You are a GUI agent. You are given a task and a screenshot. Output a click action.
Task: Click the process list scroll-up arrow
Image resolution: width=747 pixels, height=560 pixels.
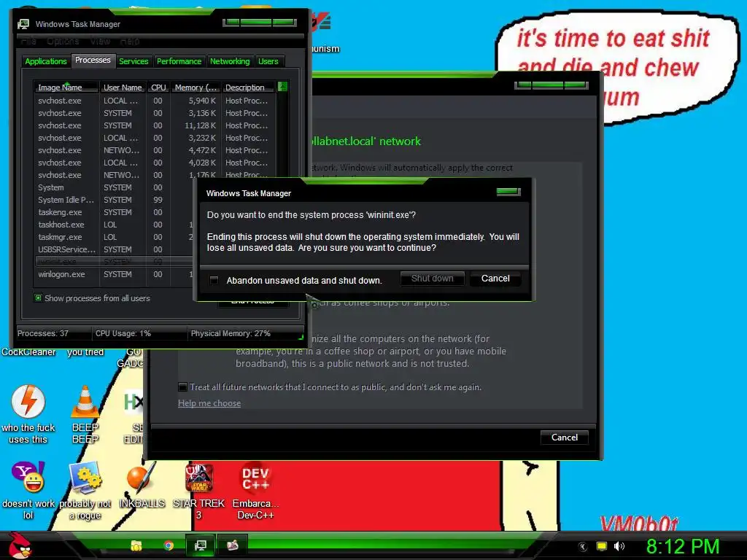(282, 87)
